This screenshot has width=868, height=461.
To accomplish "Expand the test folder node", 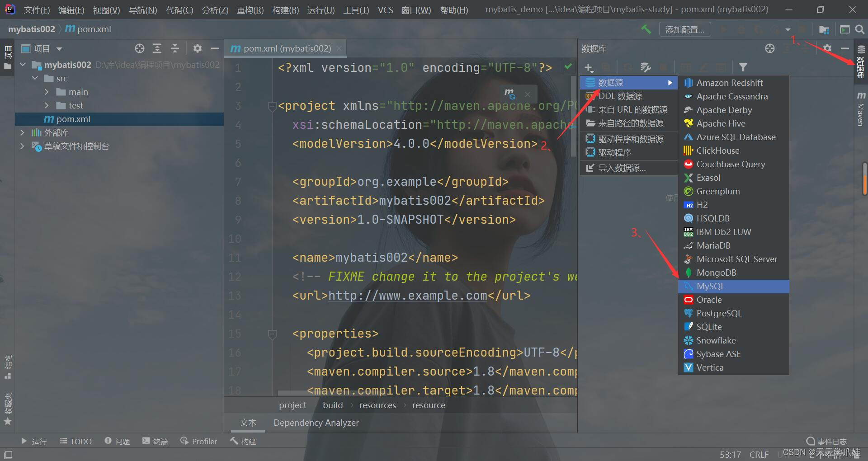I will pyautogui.click(x=47, y=105).
